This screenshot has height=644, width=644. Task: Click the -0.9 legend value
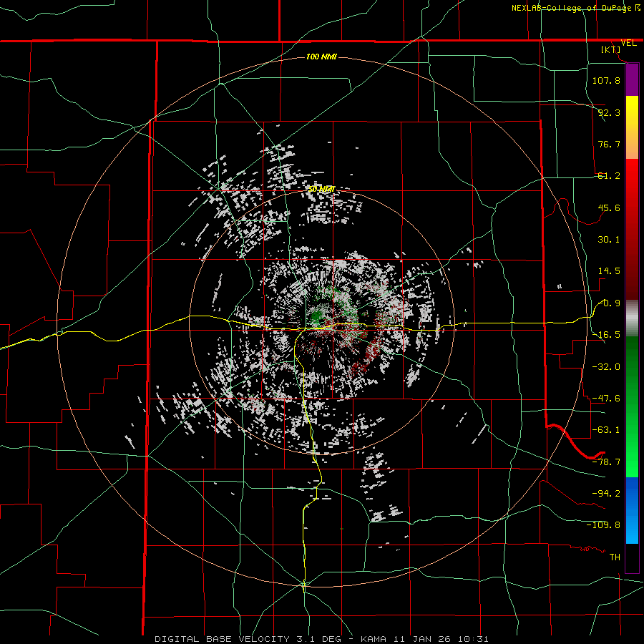[x=610, y=303]
